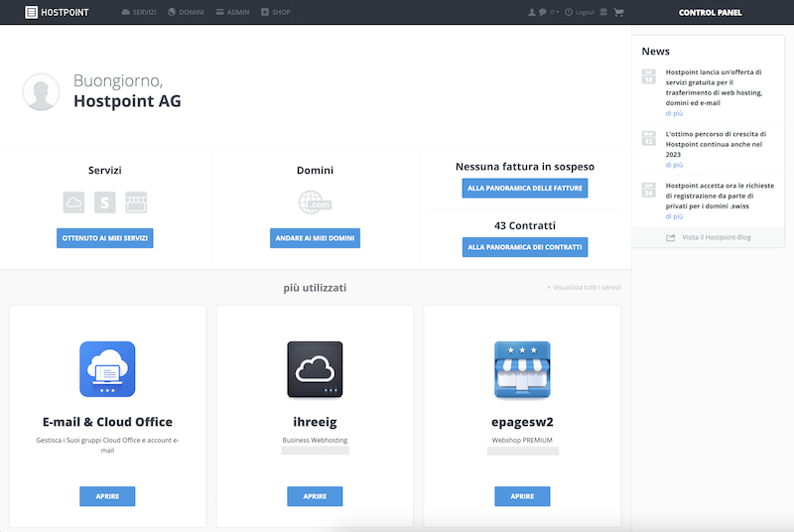
Task: Open the Shop menu
Action: pyautogui.click(x=276, y=12)
